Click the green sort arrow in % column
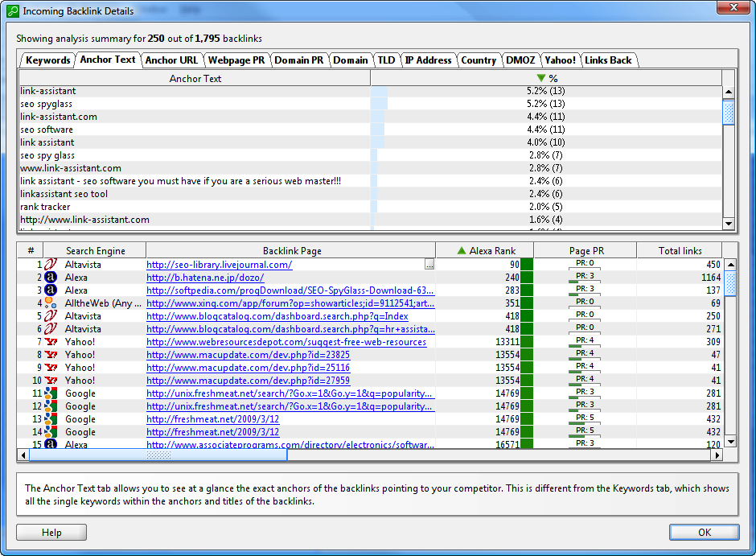The height and width of the screenshot is (556, 756). 541,78
